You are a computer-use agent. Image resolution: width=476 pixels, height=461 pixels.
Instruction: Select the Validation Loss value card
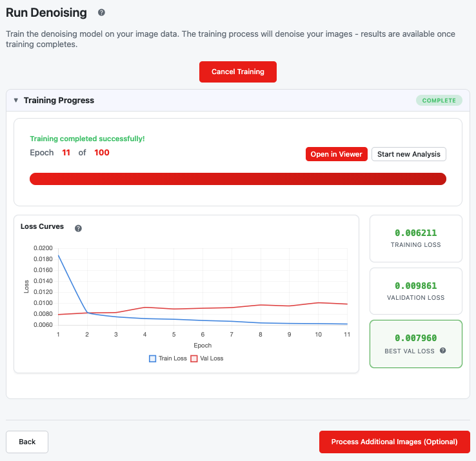click(416, 291)
